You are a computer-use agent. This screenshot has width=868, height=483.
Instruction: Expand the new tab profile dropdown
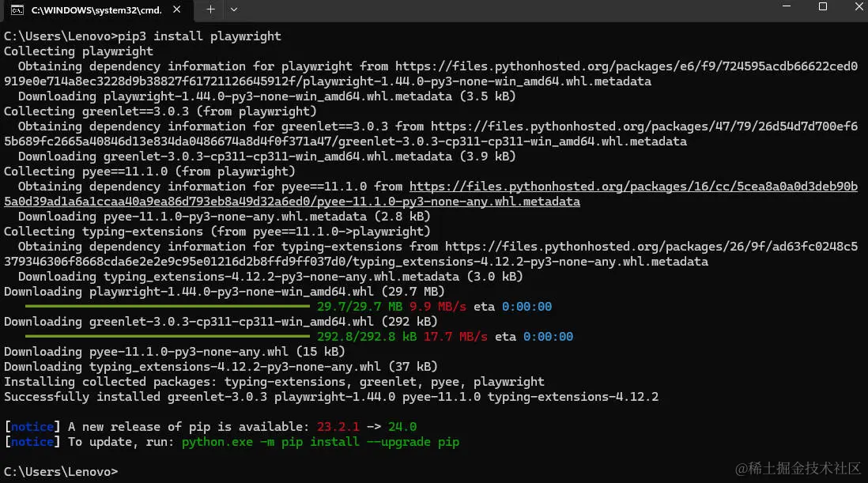(x=234, y=9)
